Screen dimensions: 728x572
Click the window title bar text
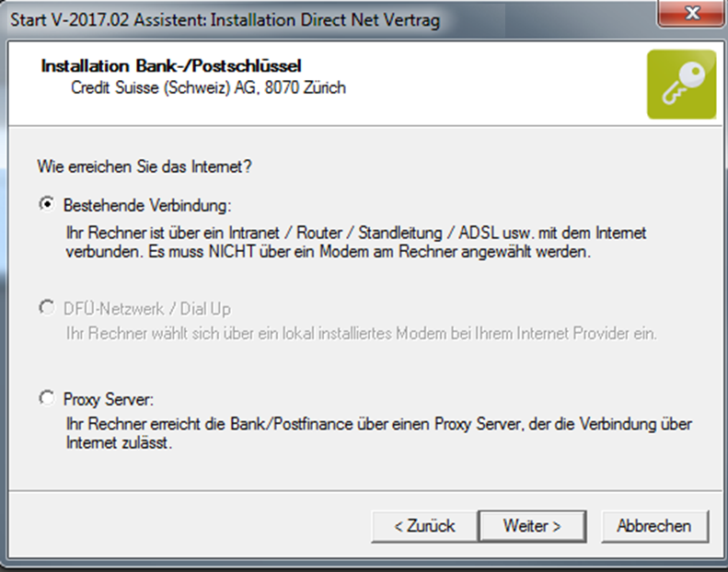[x=225, y=20]
